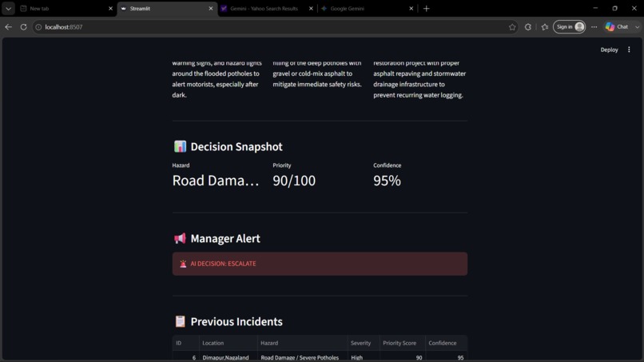Sort table by Priority Score column header
The height and width of the screenshot is (362, 644).
click(403, 343)
